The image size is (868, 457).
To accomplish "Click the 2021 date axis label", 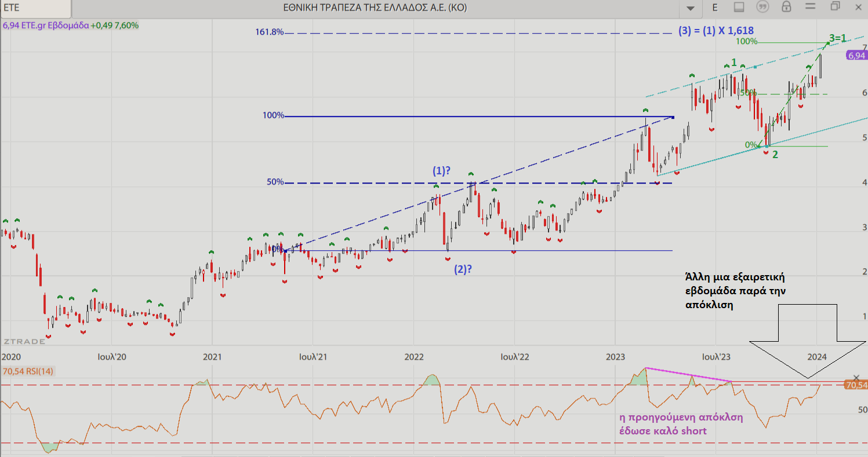I will point(212,357).
